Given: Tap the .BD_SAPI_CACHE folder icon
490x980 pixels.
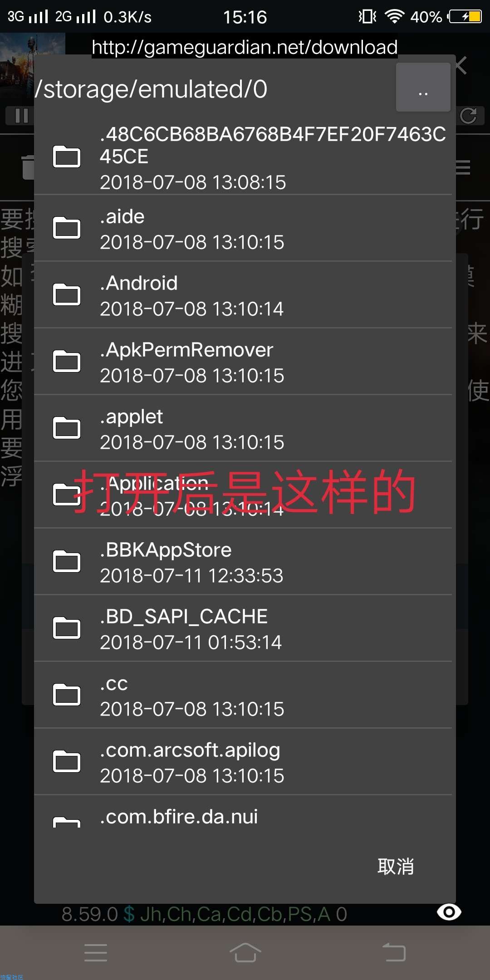Looking at the screenshot, I should click(67, 628).
